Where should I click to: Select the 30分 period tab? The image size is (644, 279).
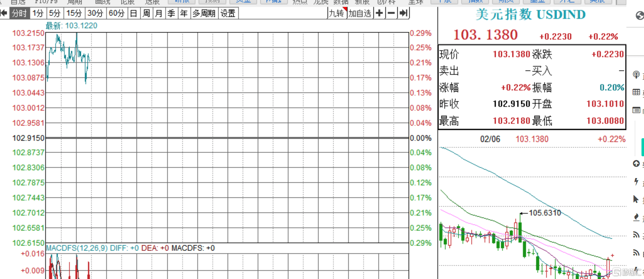(95, 13)
